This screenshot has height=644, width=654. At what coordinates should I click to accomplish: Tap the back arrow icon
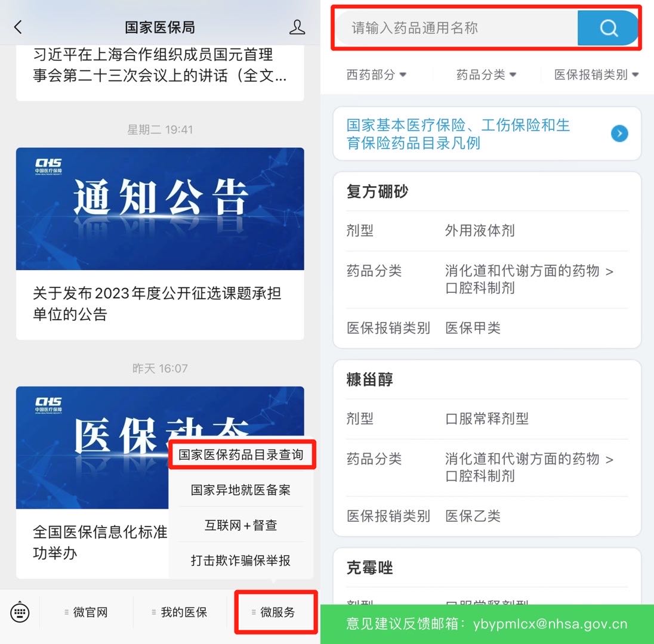(x=18, y=27)
